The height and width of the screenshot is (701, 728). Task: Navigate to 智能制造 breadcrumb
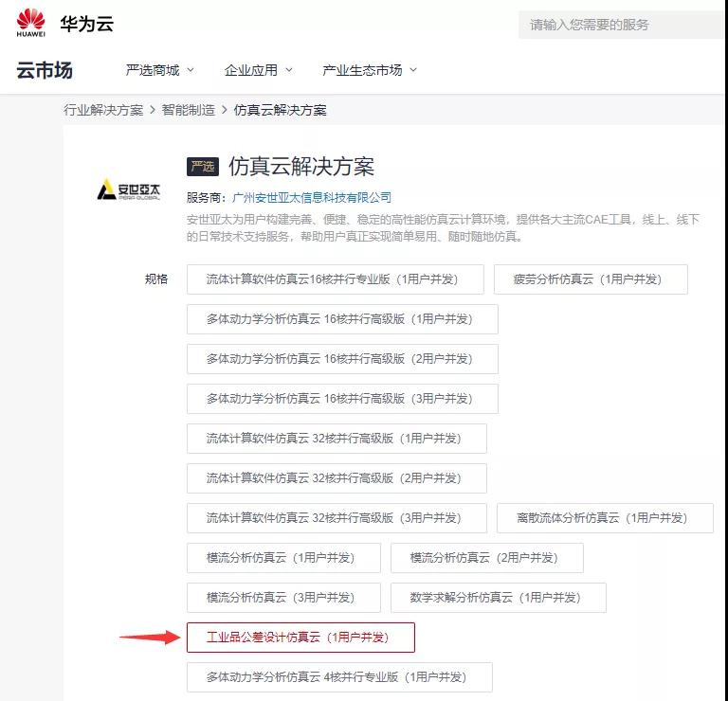click(x=188, y=110)
